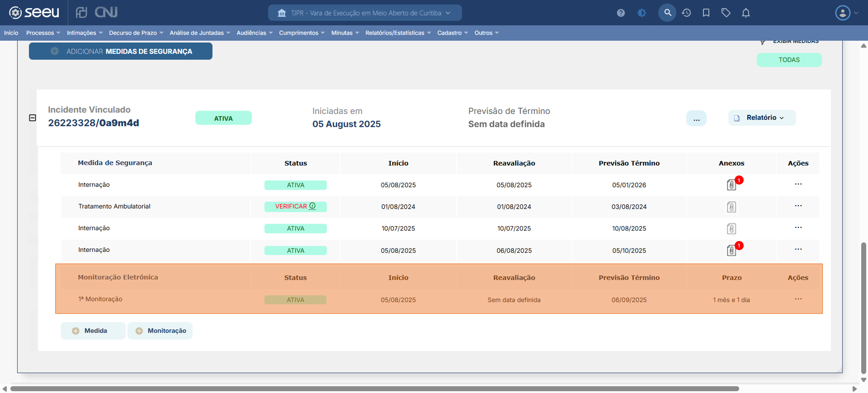Open the Outros menu
Screen dimensions: 868x393
[x=486, y=33]
